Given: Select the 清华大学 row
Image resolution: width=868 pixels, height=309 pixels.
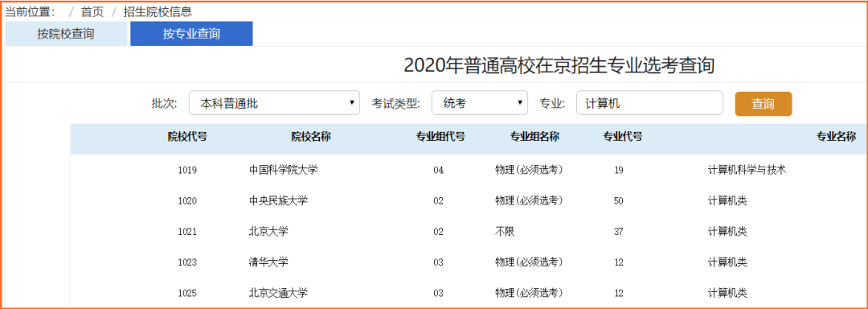Looking at the screenshot, I should tap(469, 262).
